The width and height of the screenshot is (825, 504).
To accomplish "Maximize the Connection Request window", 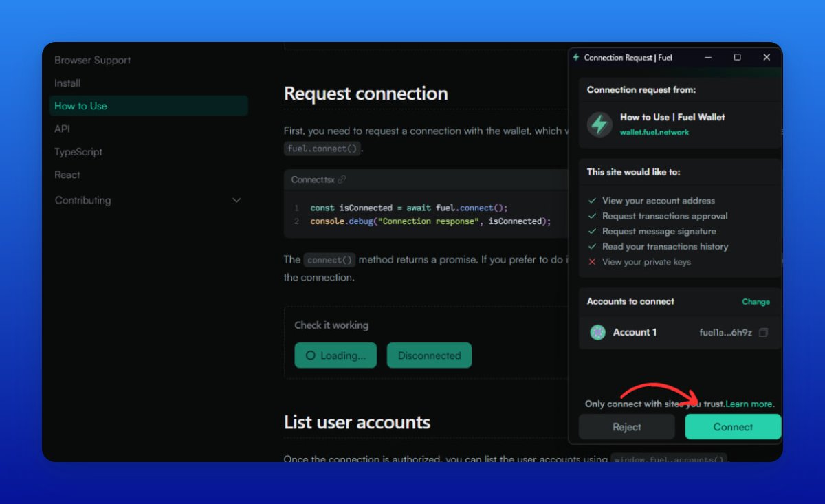I will (x=737, y=58).
